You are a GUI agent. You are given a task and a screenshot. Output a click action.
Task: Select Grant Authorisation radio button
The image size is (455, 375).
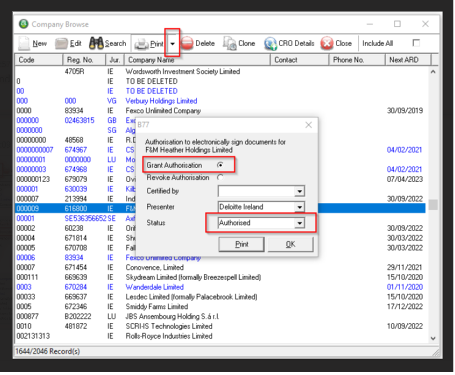tap(220, 165)
